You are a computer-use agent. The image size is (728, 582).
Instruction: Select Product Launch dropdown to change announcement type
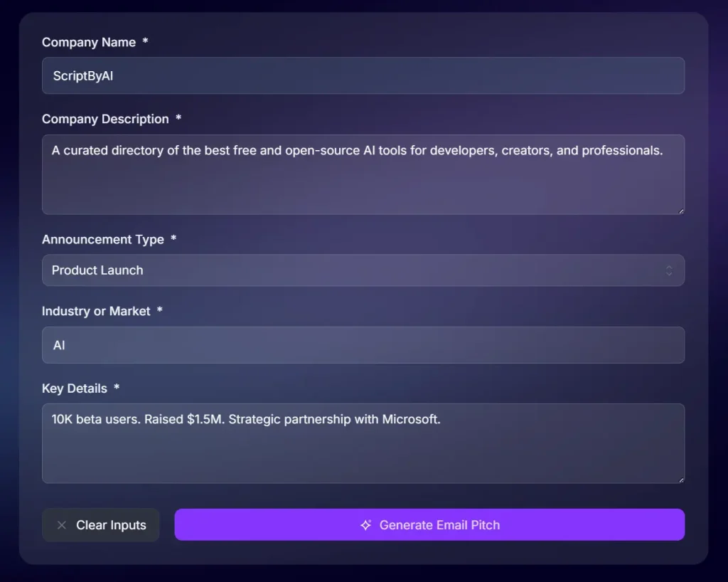pyautogui.click(x=364, y=270)
